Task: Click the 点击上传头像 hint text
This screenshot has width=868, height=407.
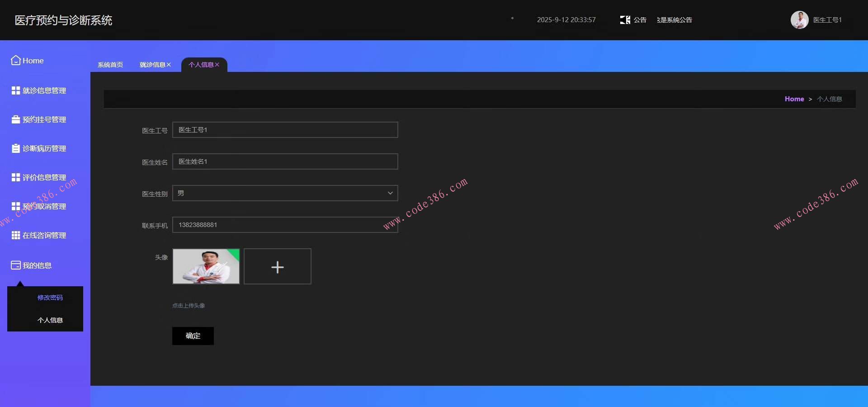Action: [189, 306]
